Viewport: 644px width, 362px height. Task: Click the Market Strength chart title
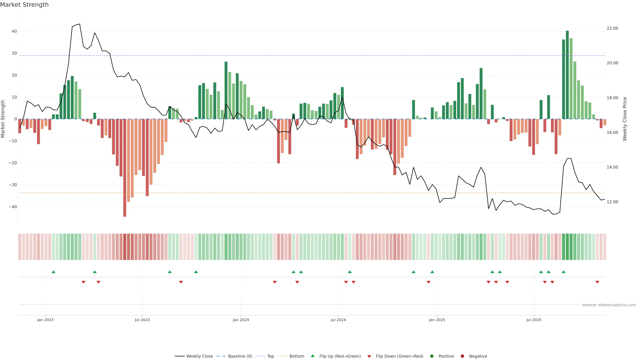pos(24,5)
